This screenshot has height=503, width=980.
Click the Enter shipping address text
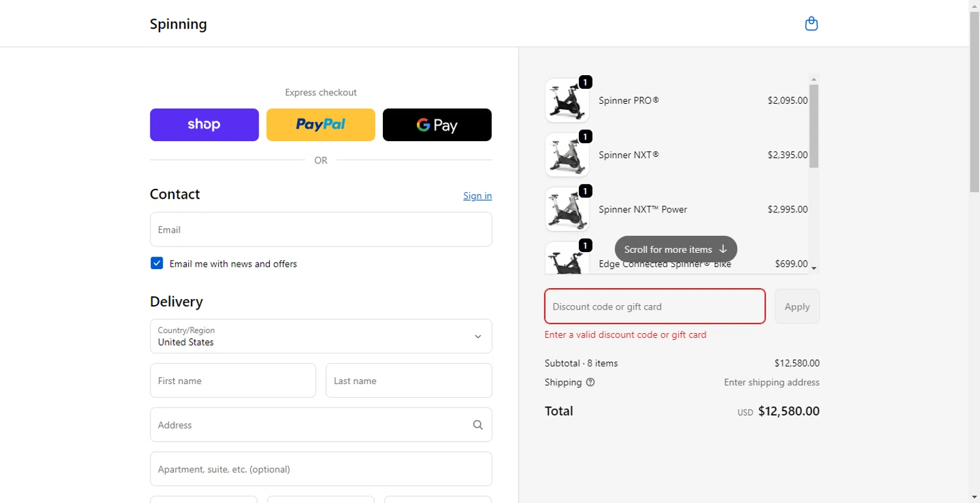point(772,382)
